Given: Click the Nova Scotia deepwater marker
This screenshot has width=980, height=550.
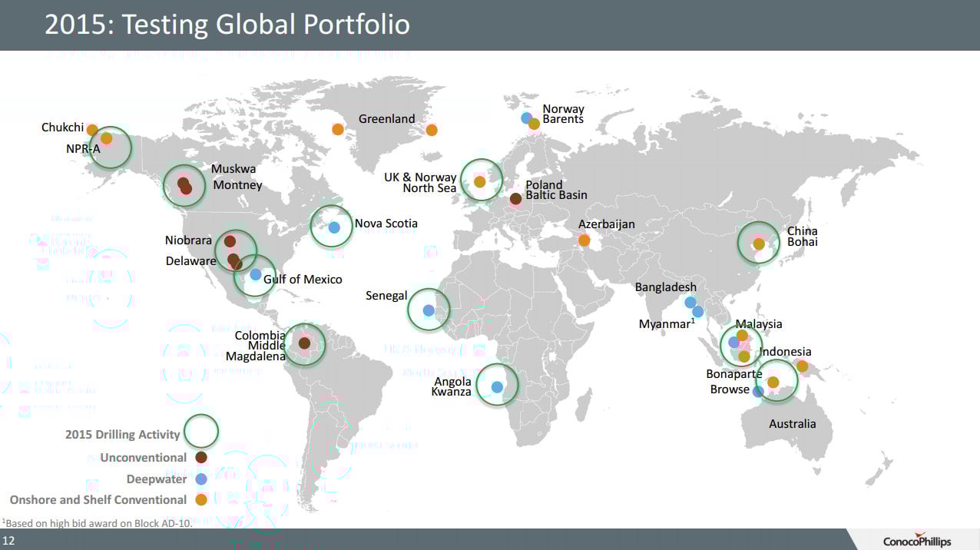Looking at the screenshot, I should click(x=334, y=227).
